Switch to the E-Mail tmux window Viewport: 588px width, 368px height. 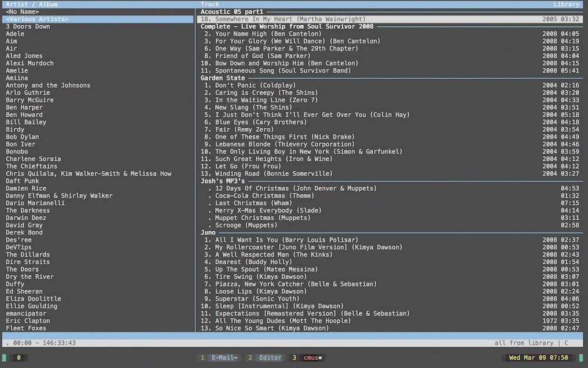coord(220,358)
